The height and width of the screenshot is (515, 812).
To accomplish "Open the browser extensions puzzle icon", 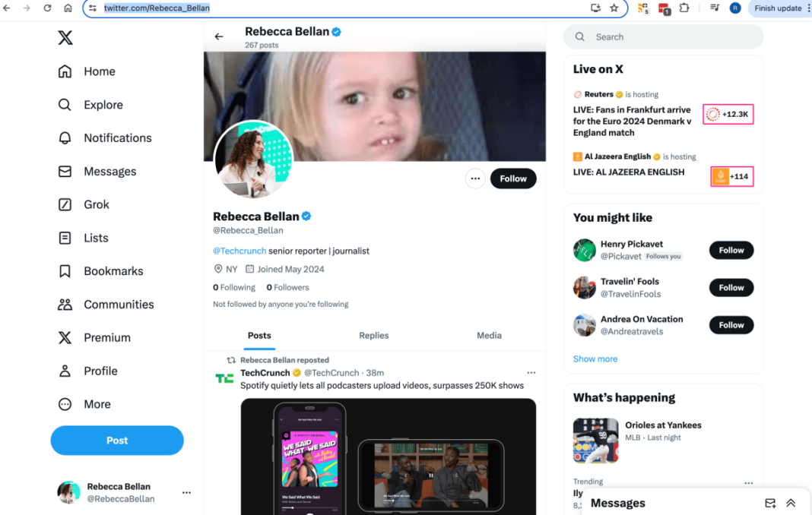I will (x=684, y=8).
